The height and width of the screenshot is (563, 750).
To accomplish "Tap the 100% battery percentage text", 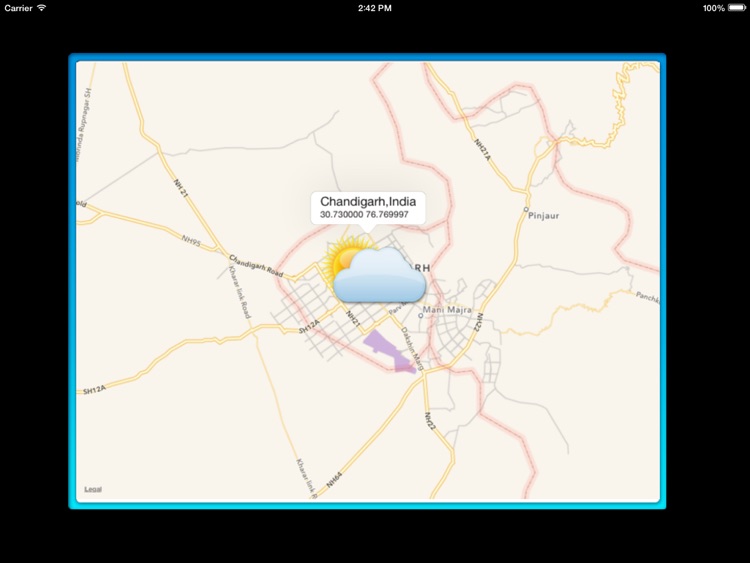I will coord(714,8).
